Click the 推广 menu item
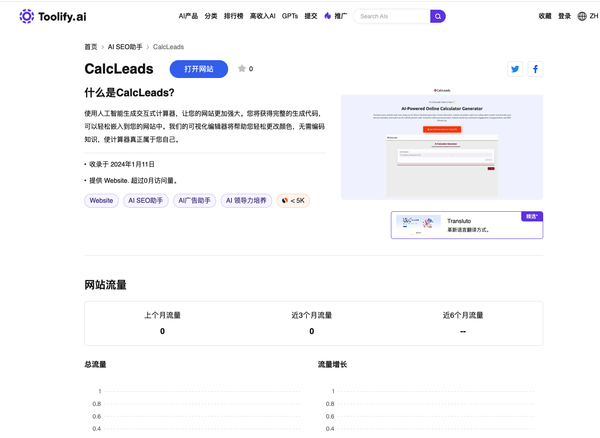 pyautogui.click(x=341, y=16)
